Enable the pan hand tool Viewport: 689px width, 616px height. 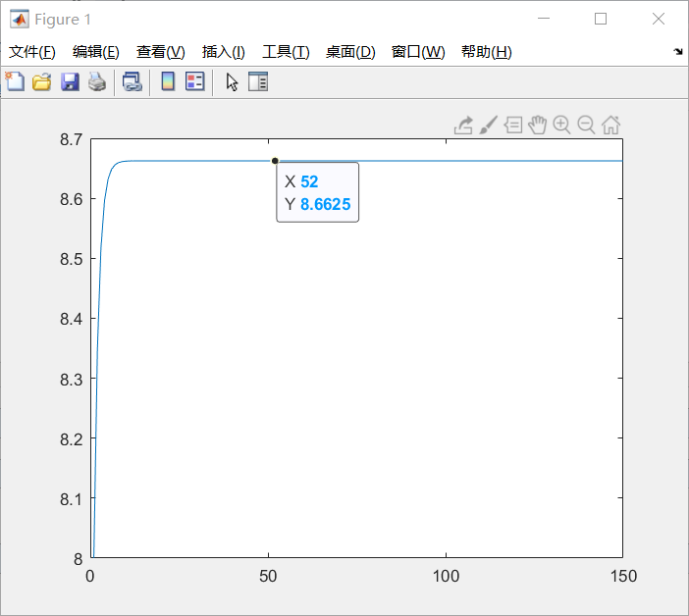538,126
